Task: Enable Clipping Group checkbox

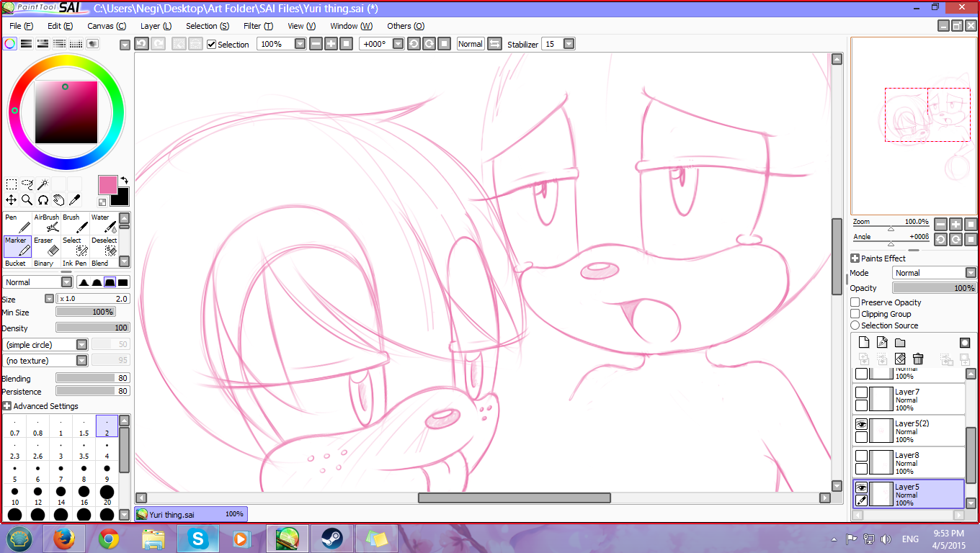Action: 855,314
